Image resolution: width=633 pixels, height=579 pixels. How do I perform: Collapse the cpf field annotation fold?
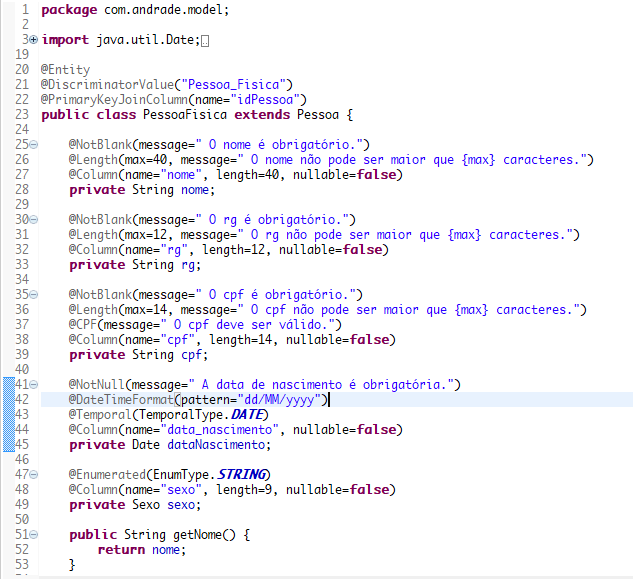[34, 294]
